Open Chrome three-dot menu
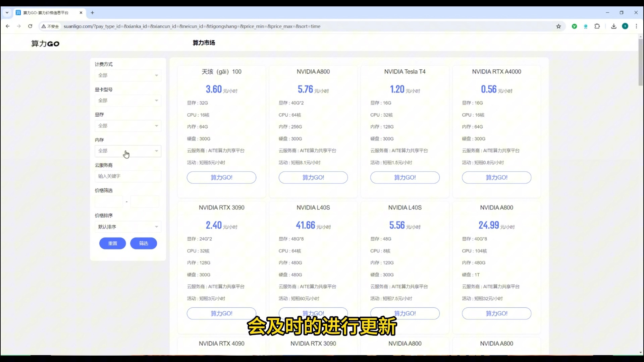 (x=636, y=26)
